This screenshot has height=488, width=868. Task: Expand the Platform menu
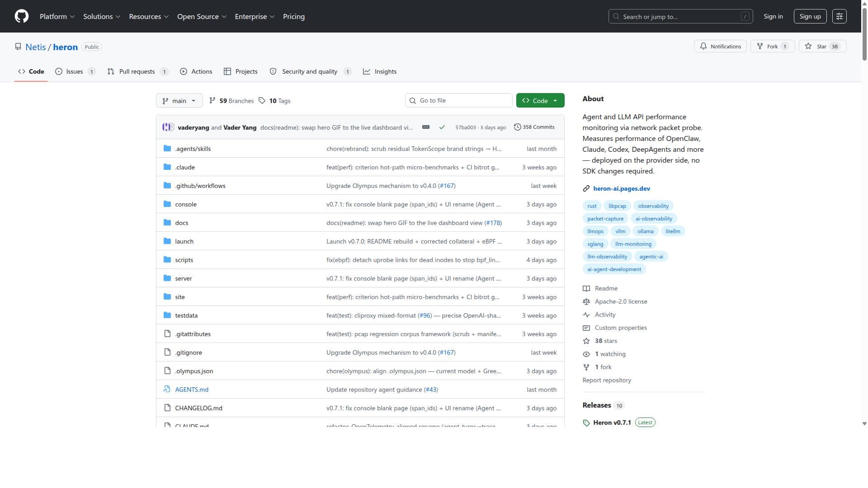coord(57,16)
